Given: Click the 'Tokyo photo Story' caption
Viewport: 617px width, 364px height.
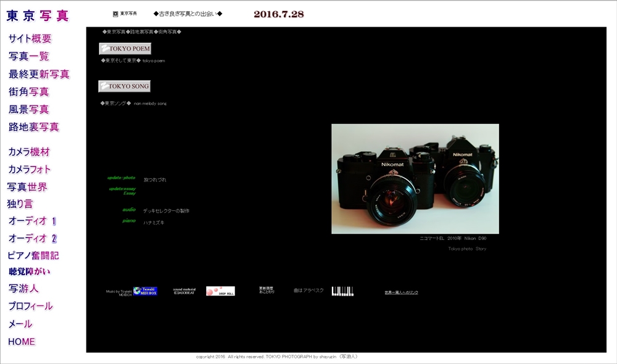Looking at the screenshot, I should pos(467,249).
